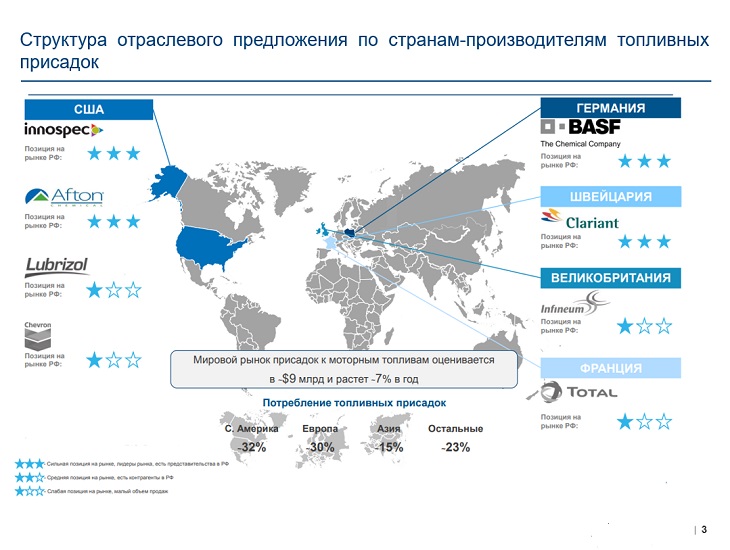Click the ~23% value

[x=455, y=447]
